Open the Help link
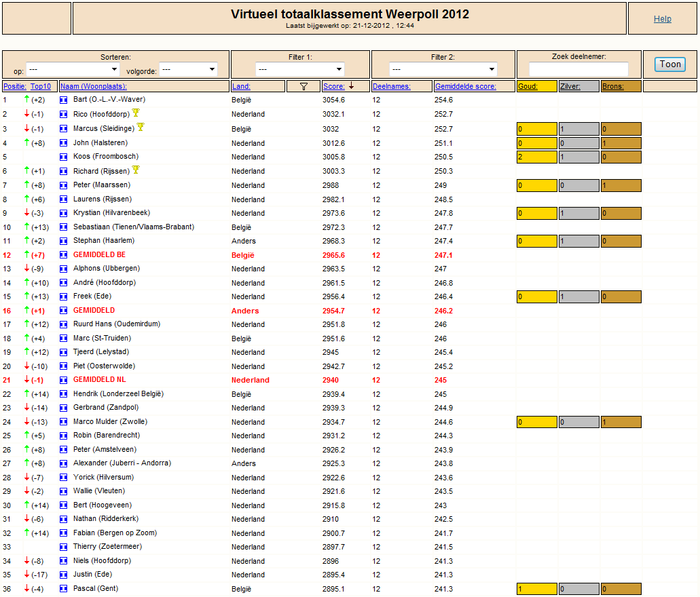The height and width of the screenshot is (597, 700). point(662,19)
